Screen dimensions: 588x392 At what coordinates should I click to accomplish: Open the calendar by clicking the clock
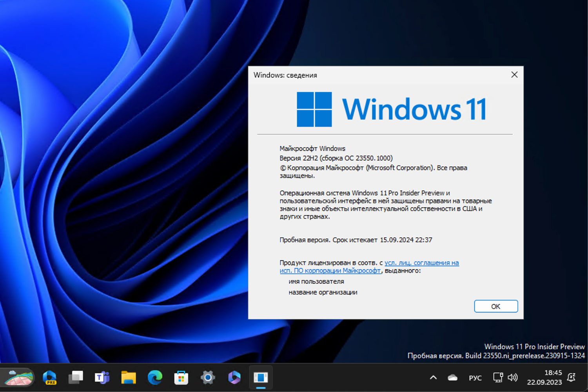point(546,377)
